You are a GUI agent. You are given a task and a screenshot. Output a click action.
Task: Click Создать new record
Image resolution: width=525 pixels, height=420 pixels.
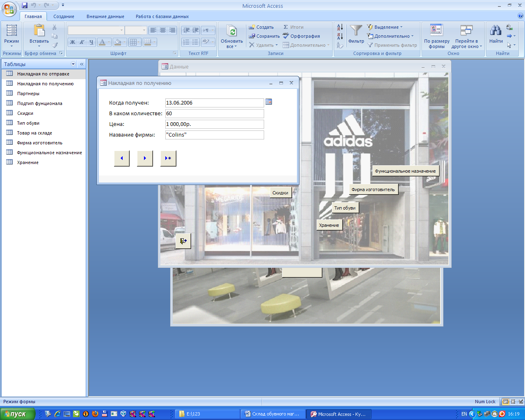[x=261, y=27]
